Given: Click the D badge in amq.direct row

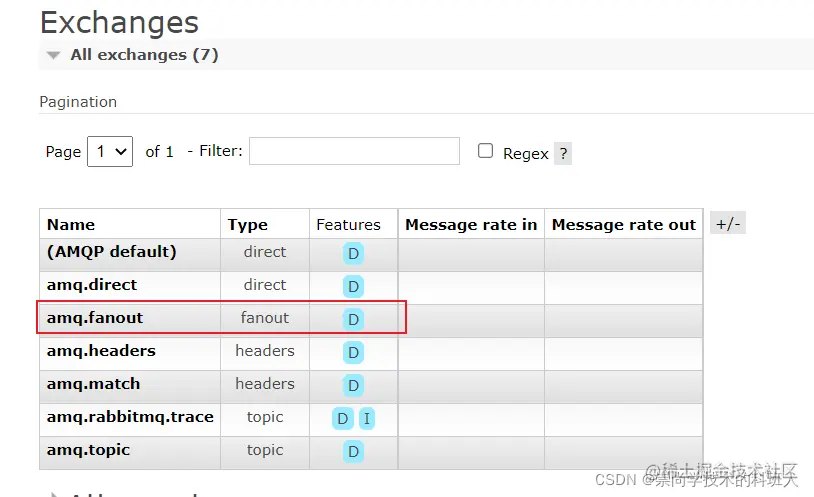Looking at the screenshot, I should 353,286.
